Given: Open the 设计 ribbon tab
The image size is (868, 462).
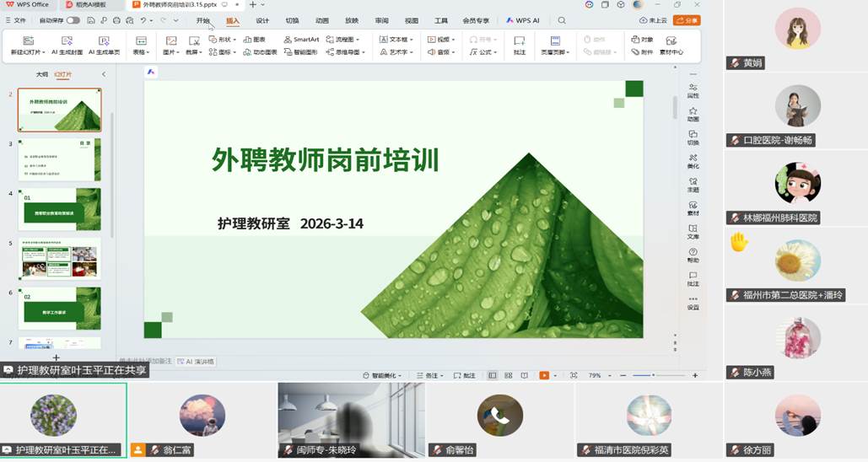Looking at the screenshot, I should 262,20.
